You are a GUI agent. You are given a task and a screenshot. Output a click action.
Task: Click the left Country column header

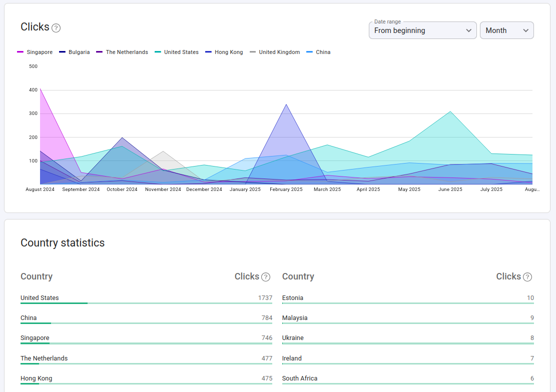[x=37, y=276]
